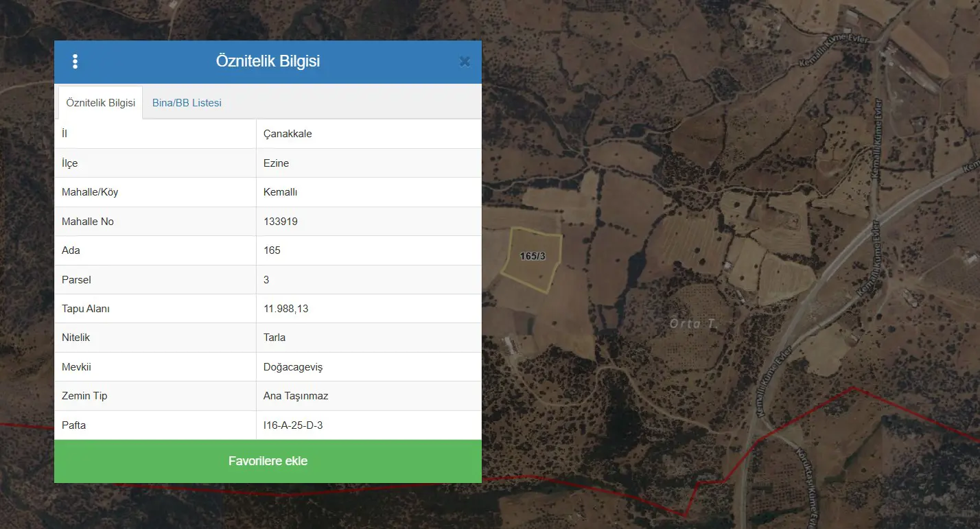Screen dimensions: 980x529
Task: Select Pafta value I16-A-25-D-3
Action: (293, 425)
